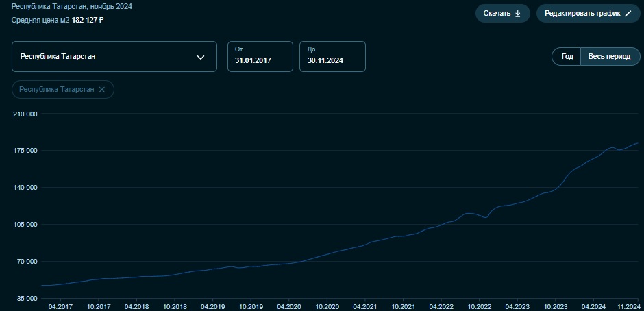
Task: Switch the period to Год
Action: [x=567, y=57]
